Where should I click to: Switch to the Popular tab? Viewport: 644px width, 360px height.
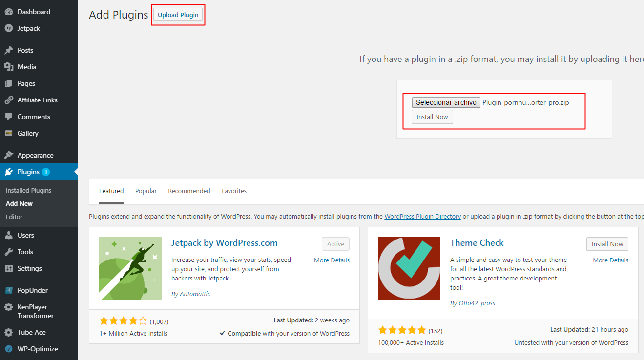146,191
